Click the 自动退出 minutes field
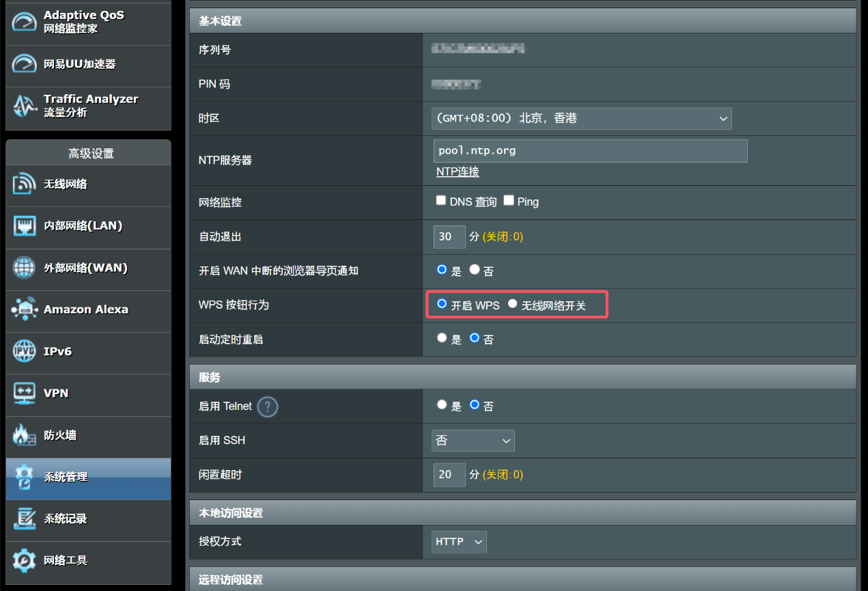The height and width of the screenshot is (591, 868). point(449,237)
